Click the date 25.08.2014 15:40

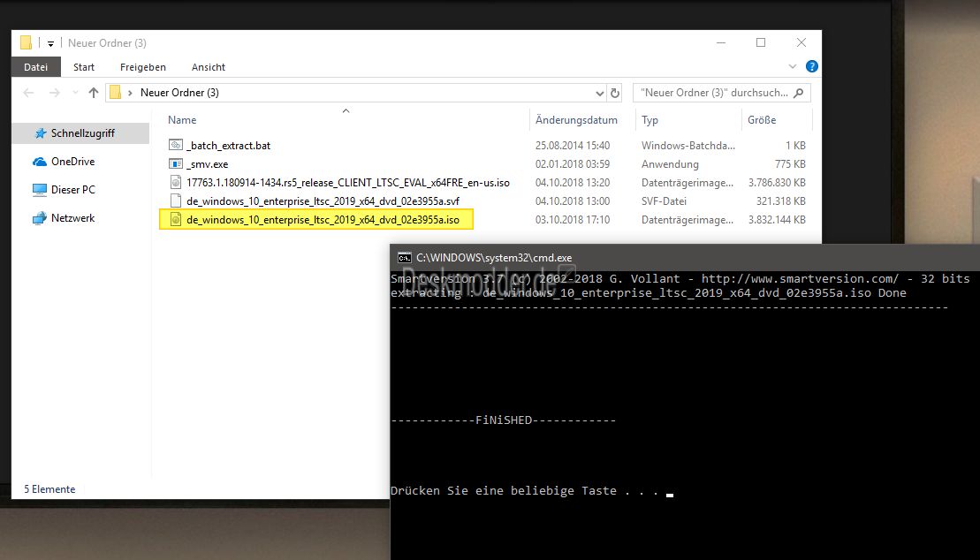pyautogui.click(x=573, y=145)
